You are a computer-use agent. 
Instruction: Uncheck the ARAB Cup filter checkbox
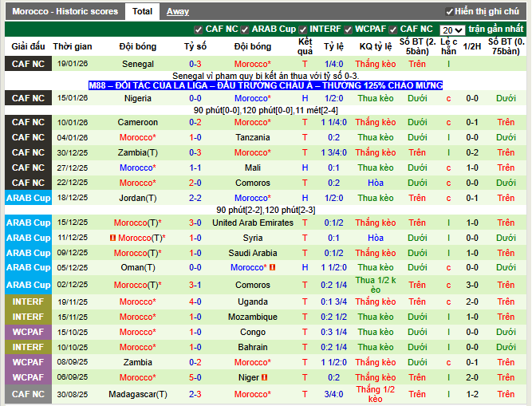click(246, 29)
